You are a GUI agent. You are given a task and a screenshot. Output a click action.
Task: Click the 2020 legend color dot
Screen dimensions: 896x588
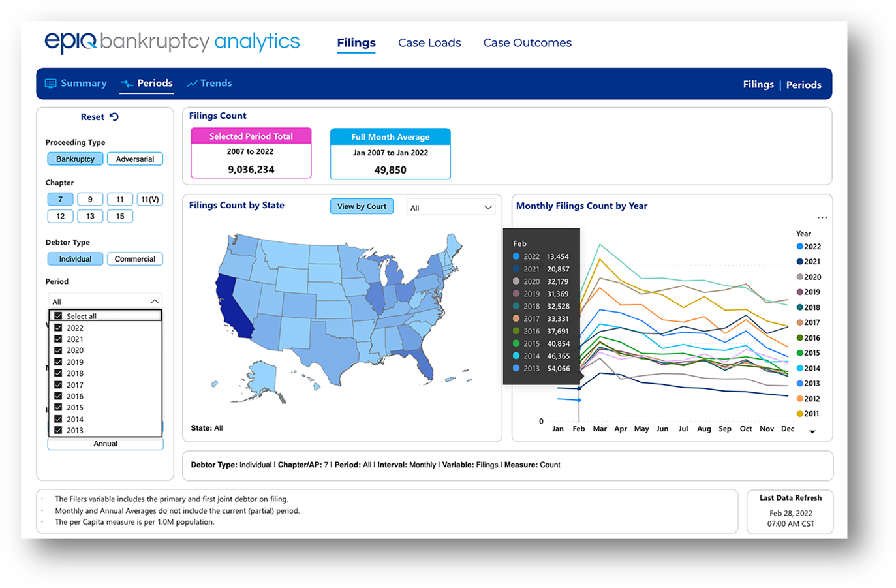[x=800, y=277]
